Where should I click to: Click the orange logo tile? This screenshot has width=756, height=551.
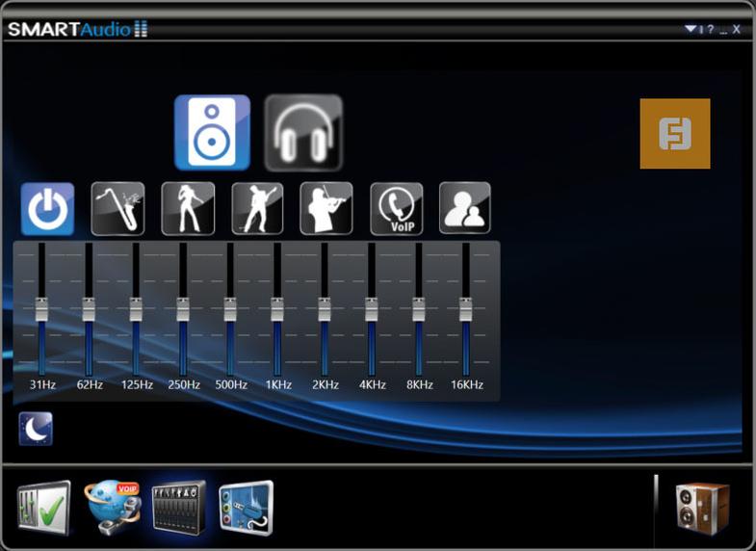coord(675,134)
